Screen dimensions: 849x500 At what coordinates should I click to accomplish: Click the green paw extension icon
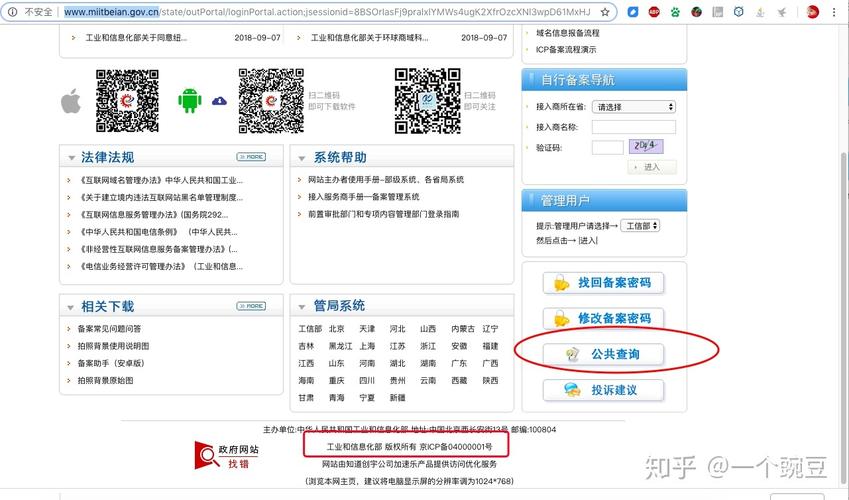675,12
